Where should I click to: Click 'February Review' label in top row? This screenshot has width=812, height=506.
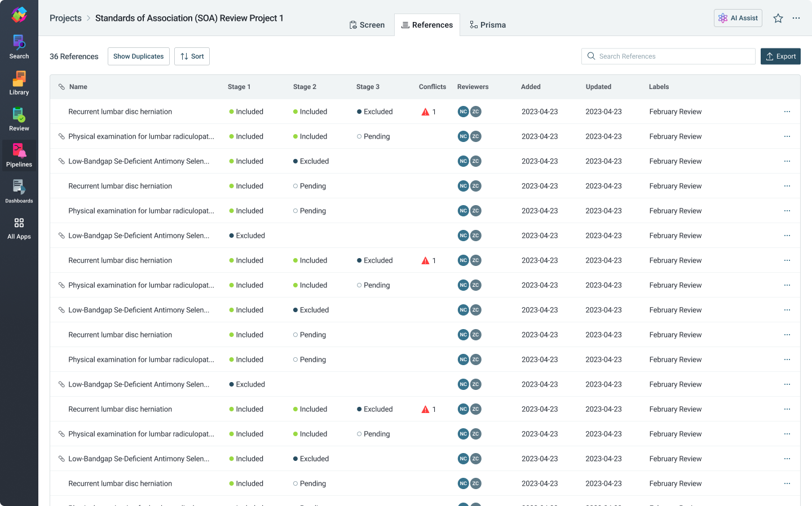676,112
